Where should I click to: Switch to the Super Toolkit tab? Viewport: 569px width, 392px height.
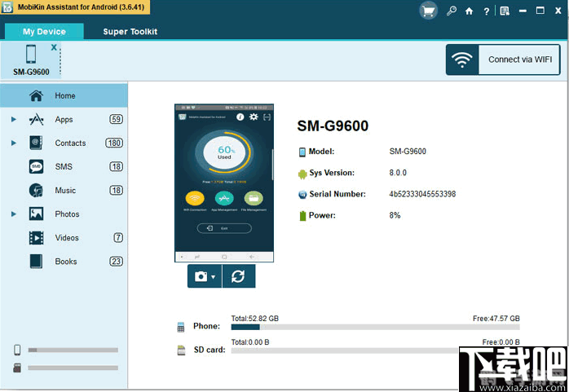click(130, 32)
